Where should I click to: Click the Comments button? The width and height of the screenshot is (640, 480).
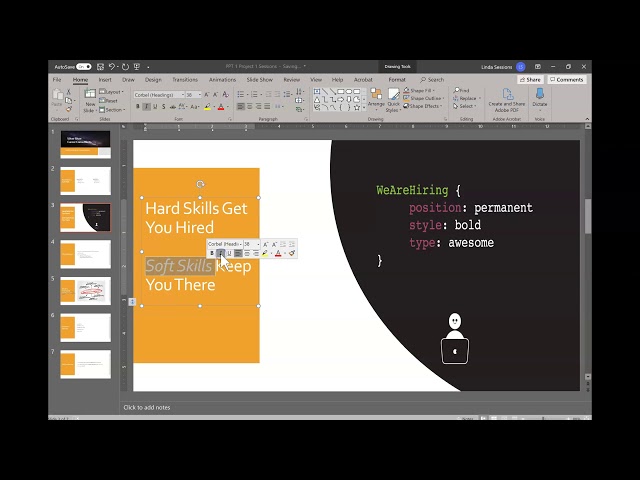[x=567, y=80]
